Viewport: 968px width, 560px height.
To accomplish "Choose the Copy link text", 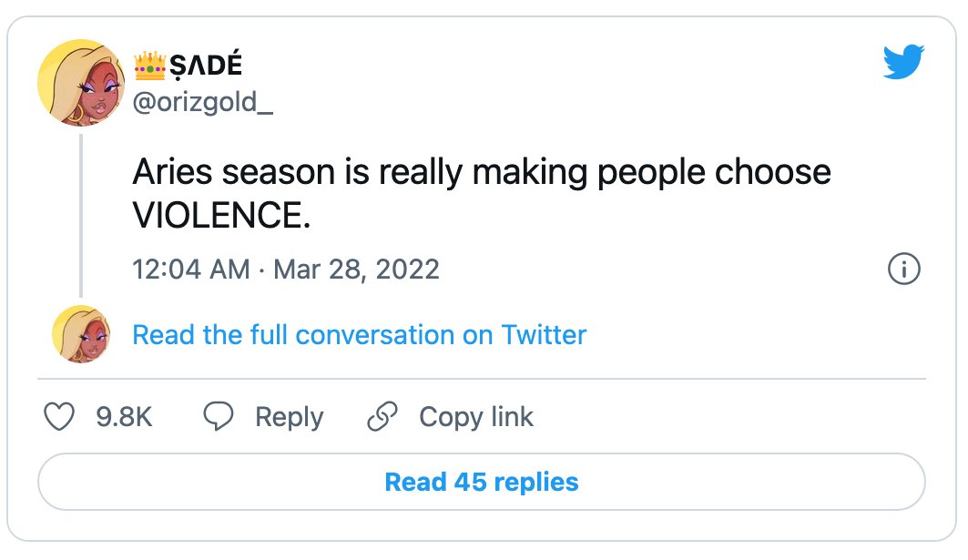I will point(476,417).
